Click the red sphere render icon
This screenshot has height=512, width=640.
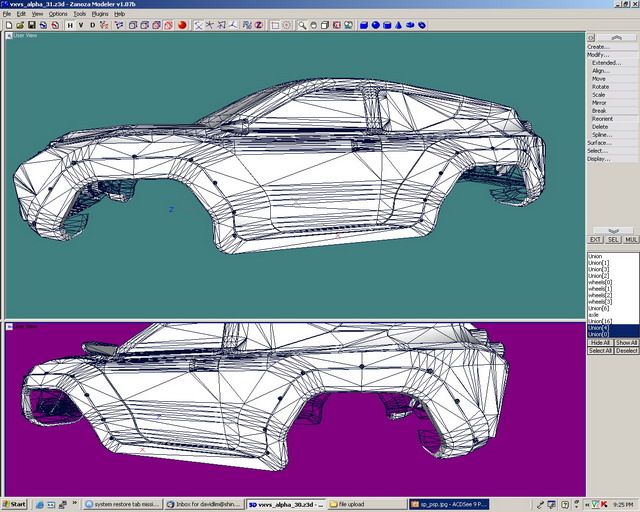point(183,25)
